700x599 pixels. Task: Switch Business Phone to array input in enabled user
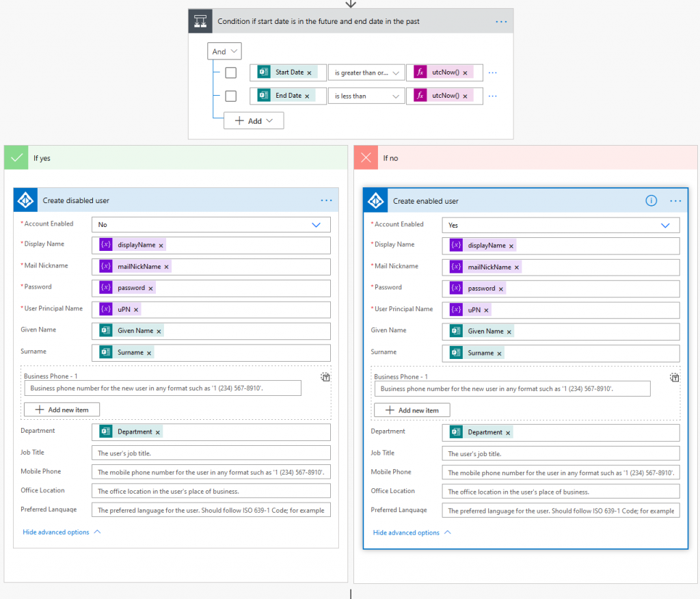pos(675,377)
